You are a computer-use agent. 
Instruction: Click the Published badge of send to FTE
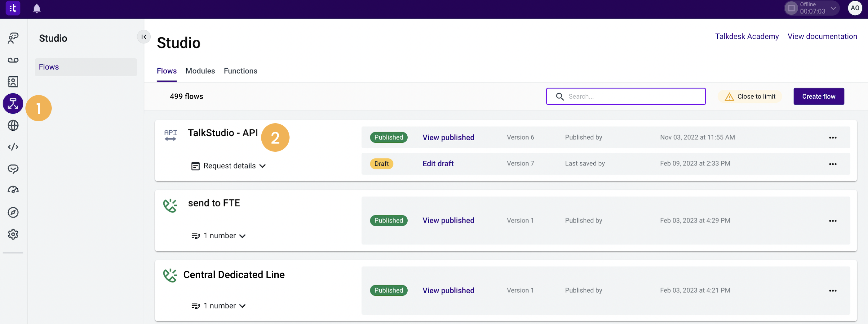388,220
